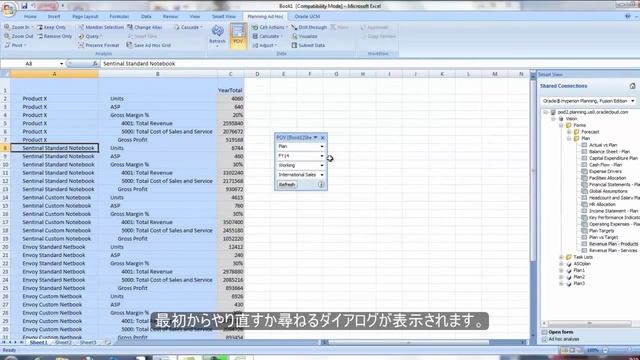640x360 pixels.
Task: Click the YearTotal header cell
Action: [x=230, y=90]
